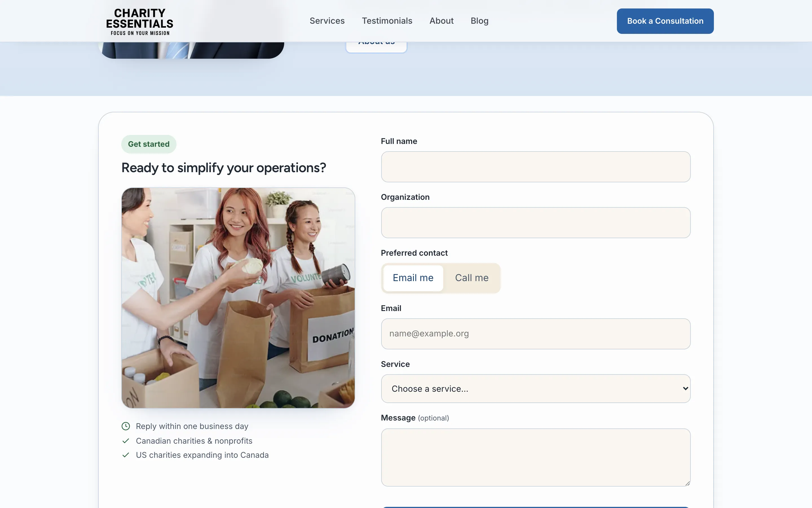The width and height of the screenshot is (812, 508).
Task: Switch preferred contact to Call me
Action: click(471, 278)
